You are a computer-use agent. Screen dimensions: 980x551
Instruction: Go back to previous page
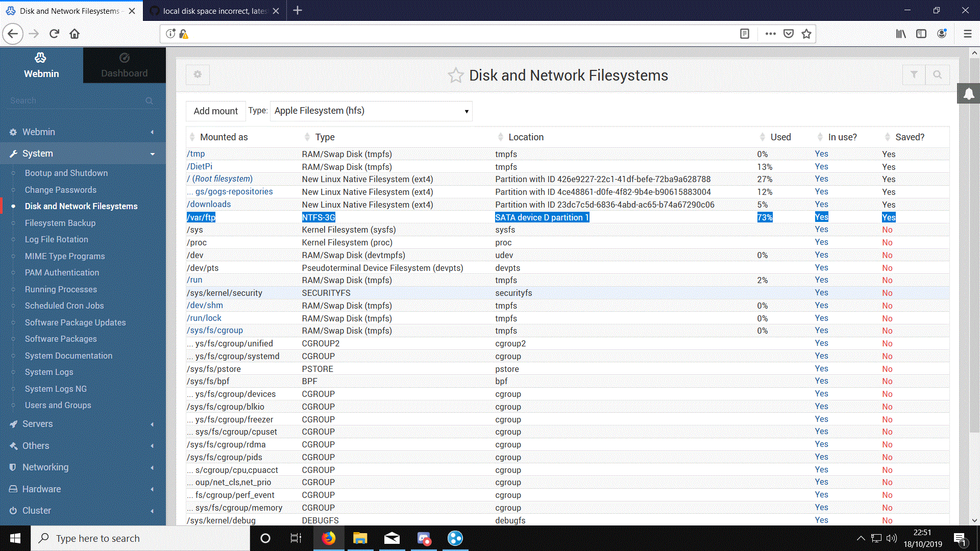coord(13,34)
